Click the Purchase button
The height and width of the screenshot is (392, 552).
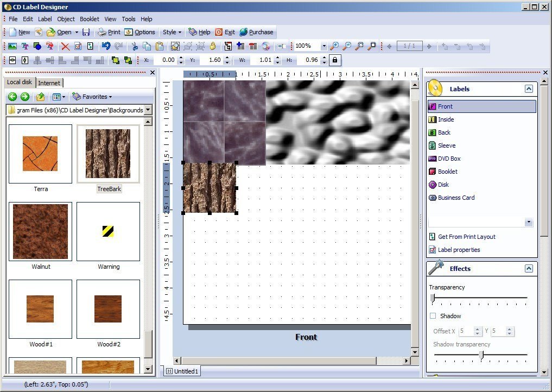[x=257, y=32]
